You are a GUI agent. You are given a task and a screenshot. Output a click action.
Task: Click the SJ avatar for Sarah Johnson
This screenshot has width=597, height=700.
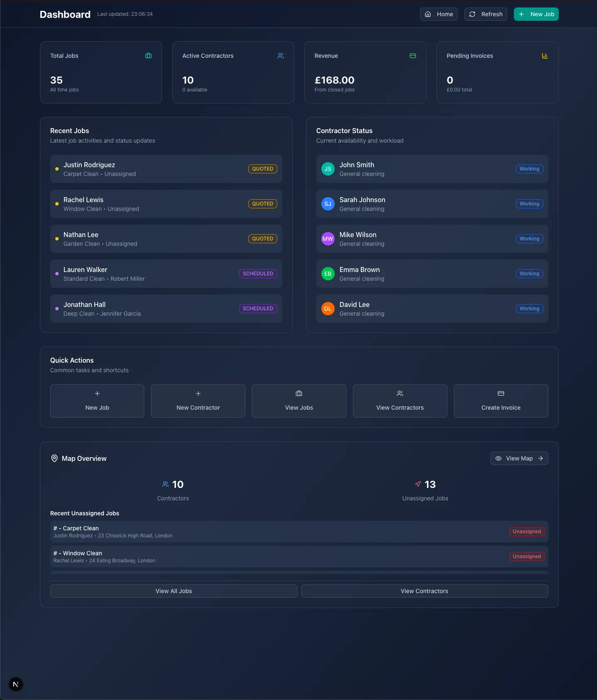click(x=328, y=204)
